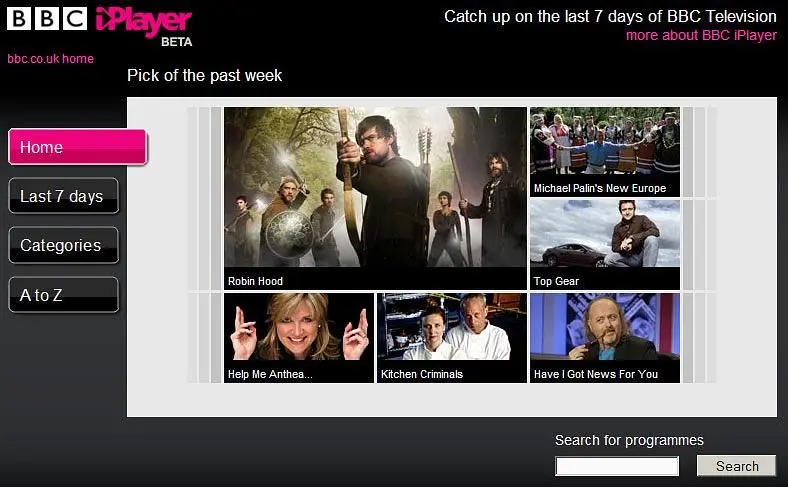This screenshot has height=487, width=788.
Task: Click the 'Top Gear' caption text
Action: tap(556, 281)
